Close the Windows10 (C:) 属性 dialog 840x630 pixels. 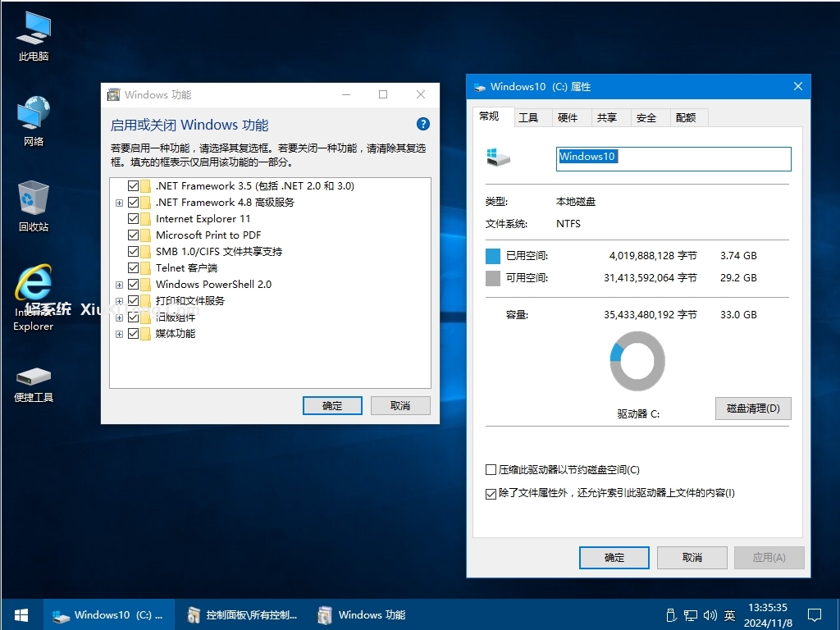coord(797,87)
